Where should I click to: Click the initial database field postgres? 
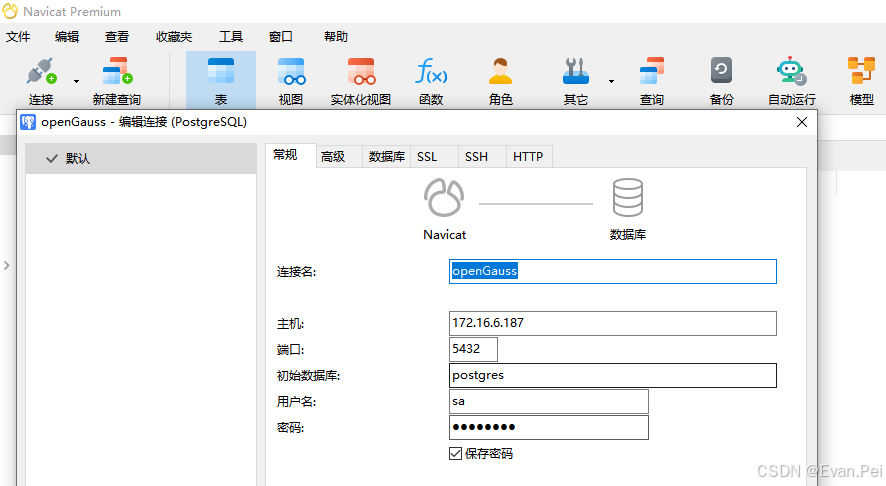(613, 375)
